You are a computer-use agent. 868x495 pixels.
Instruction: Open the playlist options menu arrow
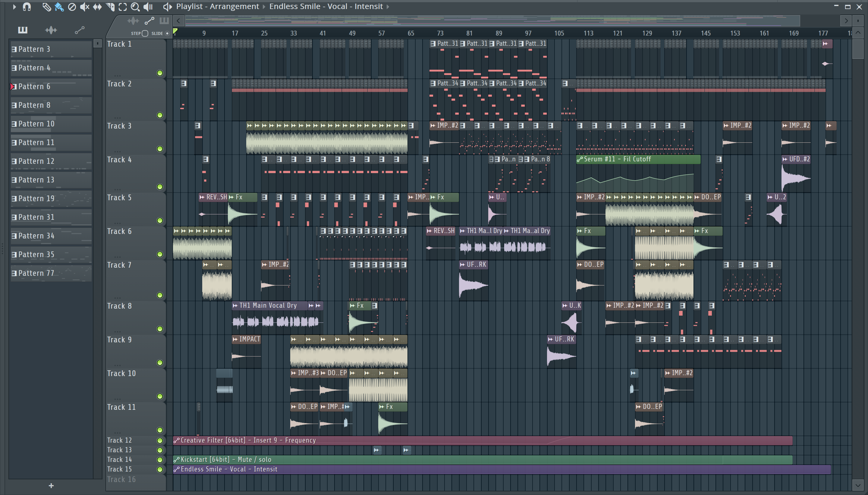14,6
